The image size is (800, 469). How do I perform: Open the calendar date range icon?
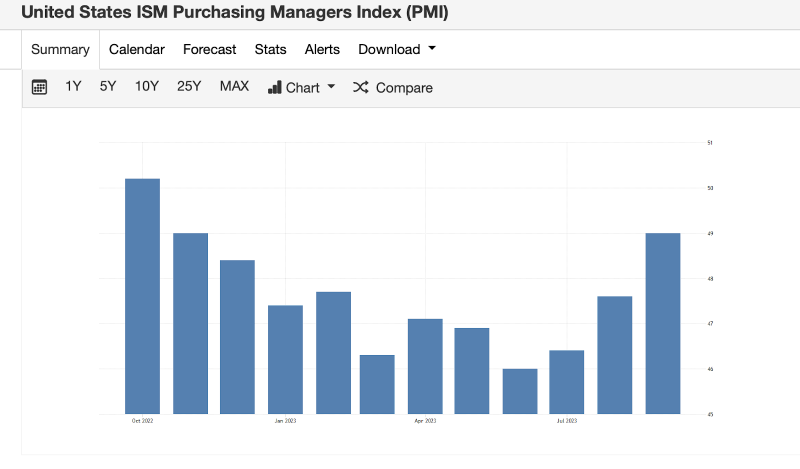pyautogui.click(x=39, y=87)
